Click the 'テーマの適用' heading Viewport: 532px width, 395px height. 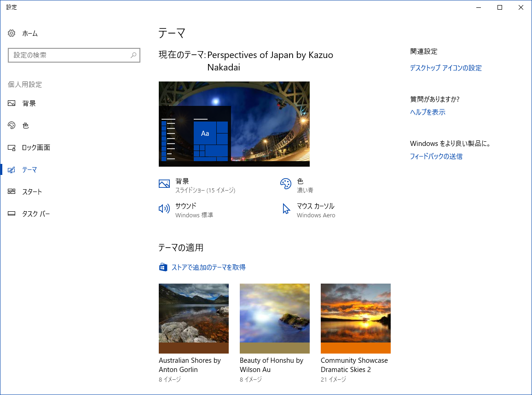[181, 248]
